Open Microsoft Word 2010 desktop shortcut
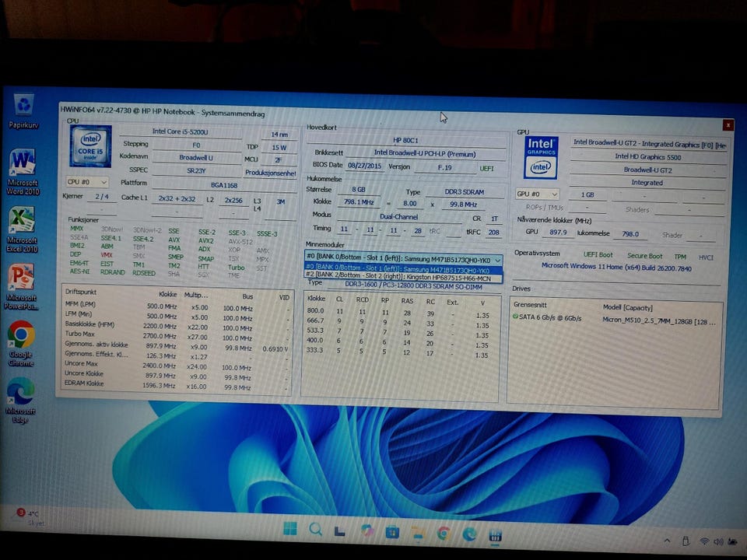Image resolution: width=747 pixels, height=560 pixels. (x=23, y=171)
